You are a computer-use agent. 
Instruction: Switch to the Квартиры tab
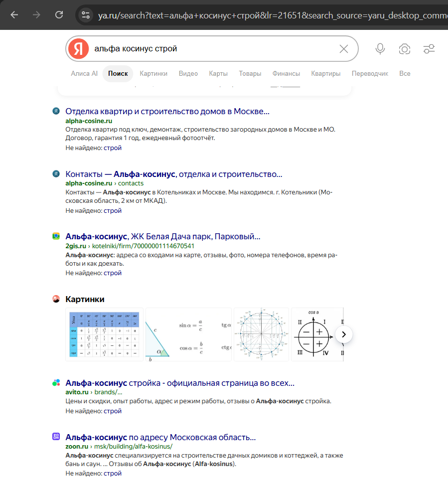coord(326,74)
